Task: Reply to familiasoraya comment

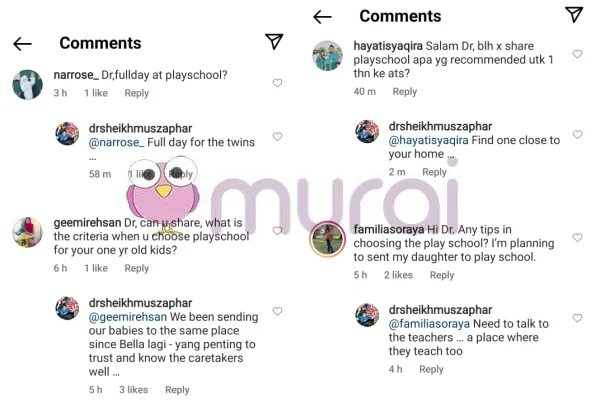Action: [x=442, y=275]
